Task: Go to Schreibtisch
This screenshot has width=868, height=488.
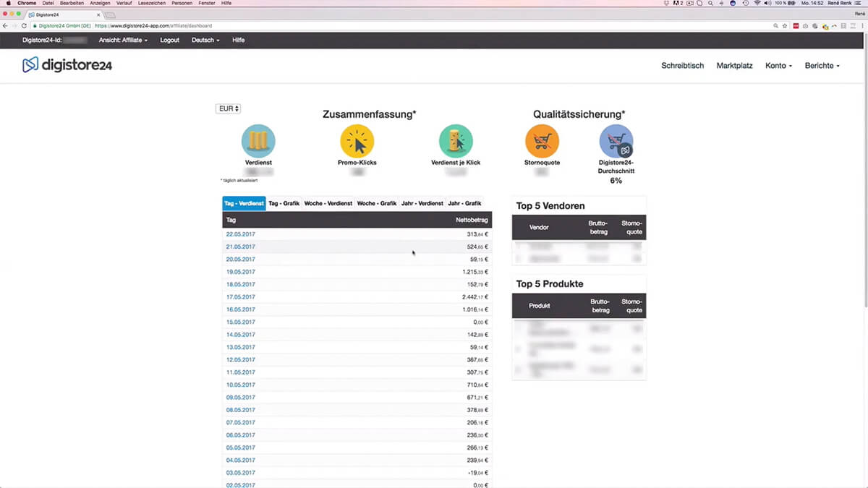Action: click(682, 66)
